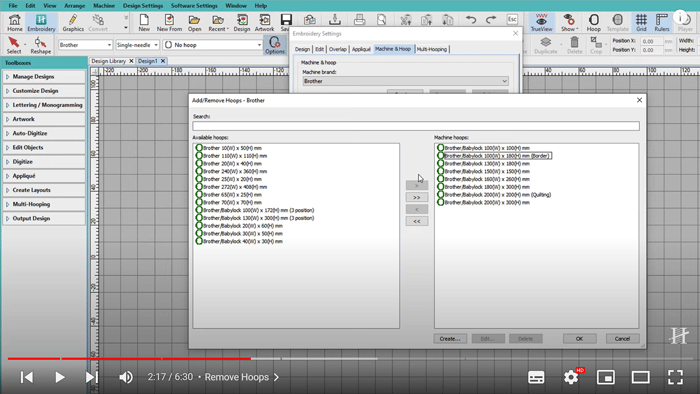Click the Position X field
Viewport: 700px width, 394px height.
point(652,41)
